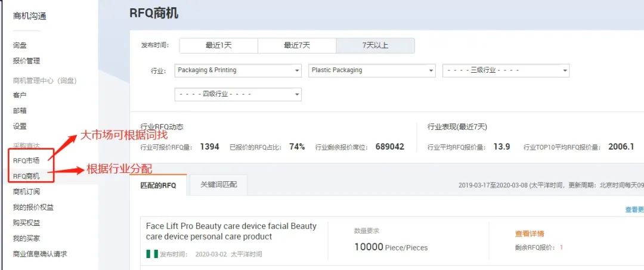Viewport: 644px width, 270px height.
Task: Open 报价管理 in the sidebar
Action: point(26,61)
